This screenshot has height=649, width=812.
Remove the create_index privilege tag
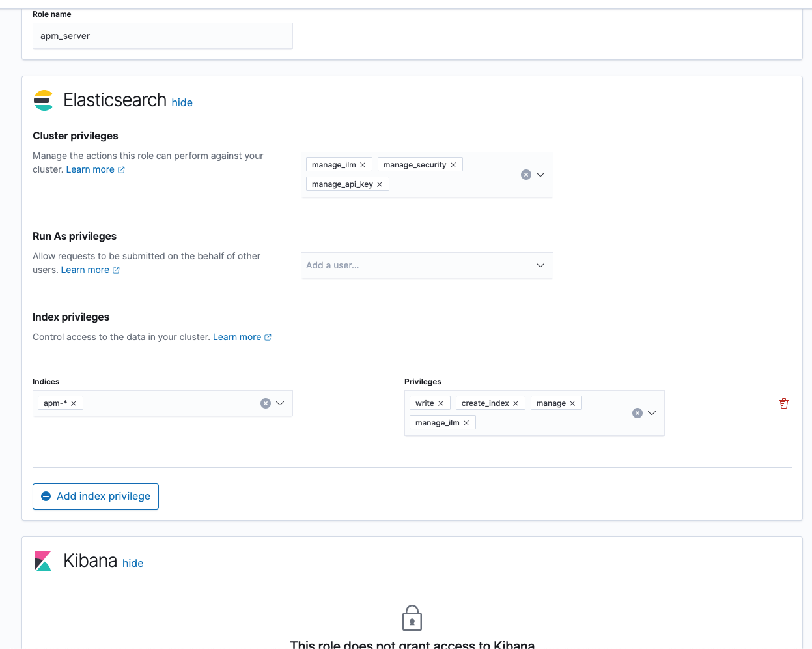click(x=516, y=403)
